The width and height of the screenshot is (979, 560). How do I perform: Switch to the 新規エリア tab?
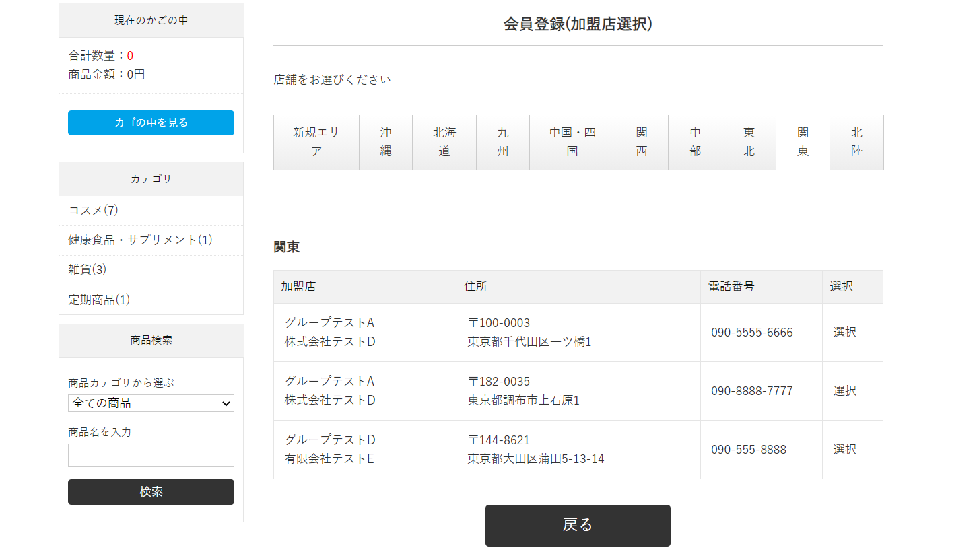pyautogui.click(x=316, y=142)
